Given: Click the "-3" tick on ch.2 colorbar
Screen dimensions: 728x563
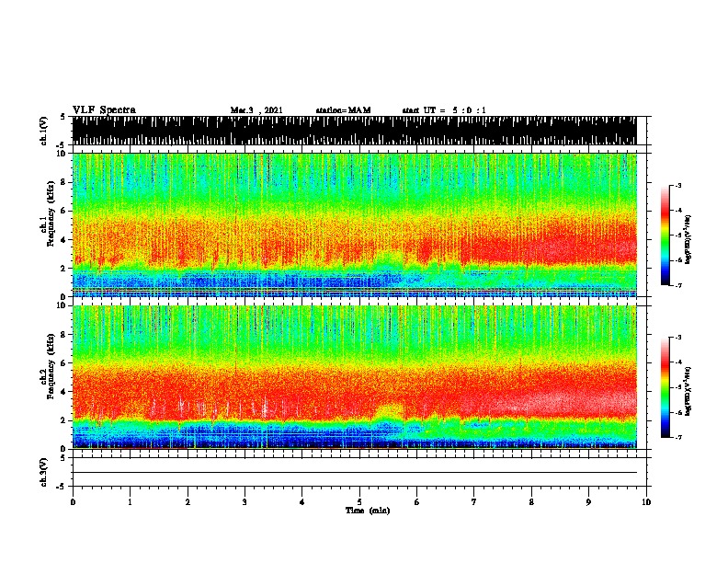Looking at the screenshot, I should (677, 338).
